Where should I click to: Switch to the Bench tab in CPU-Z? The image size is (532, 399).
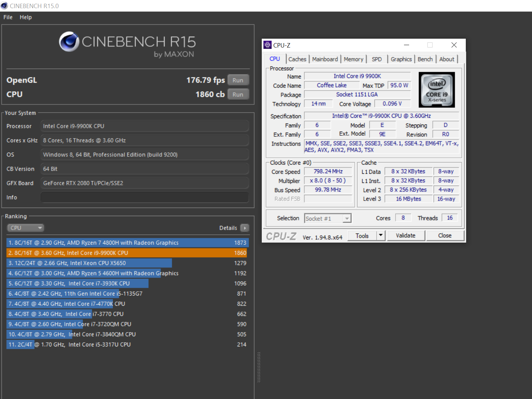click(425, 59)
